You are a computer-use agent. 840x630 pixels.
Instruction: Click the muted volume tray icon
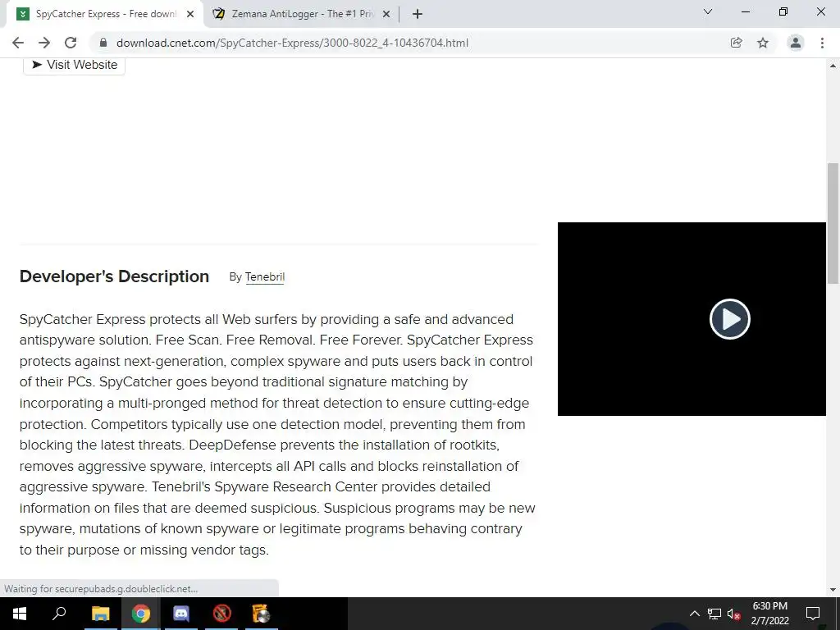point(734,614)
